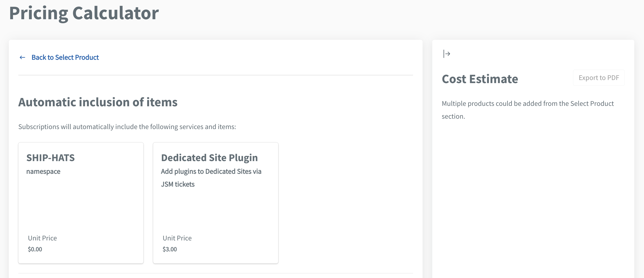Click Unit Price label in SHIP-HATS card
Screen dimensions: 644x278
(x=42, y=238)
